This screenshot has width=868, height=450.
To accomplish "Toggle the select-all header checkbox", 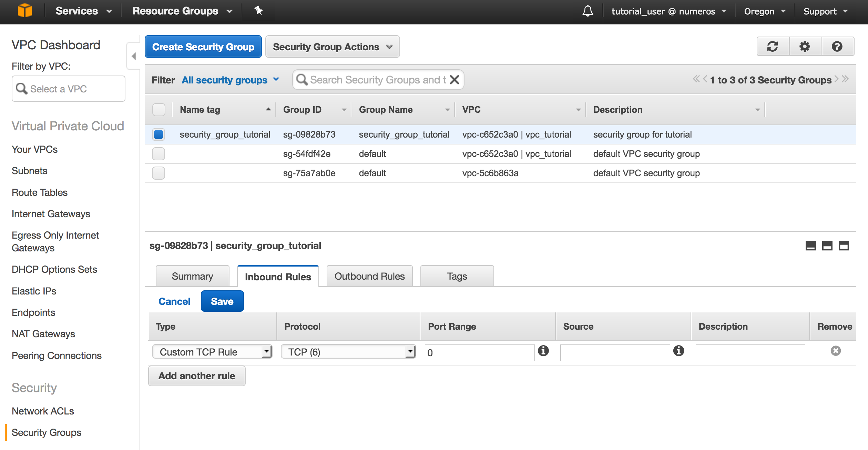I will pos(159,110).
